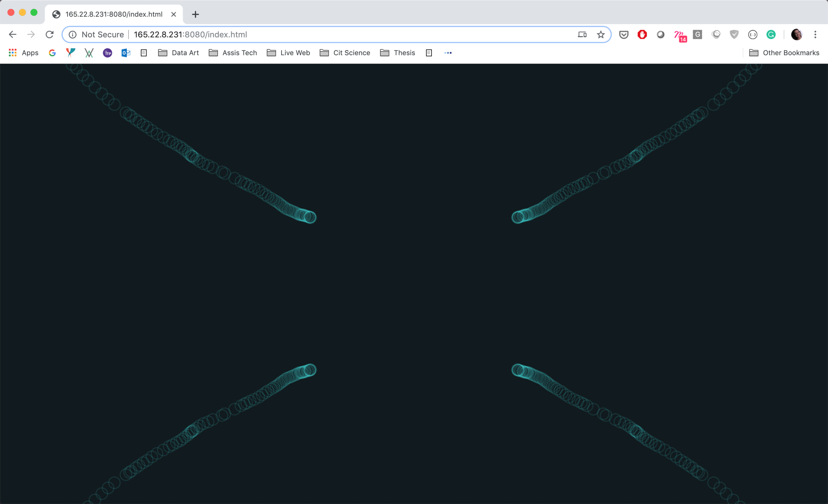This screenshot has width=828, height=504.
Task: Open a new tab with plus button
Action: 195,15
